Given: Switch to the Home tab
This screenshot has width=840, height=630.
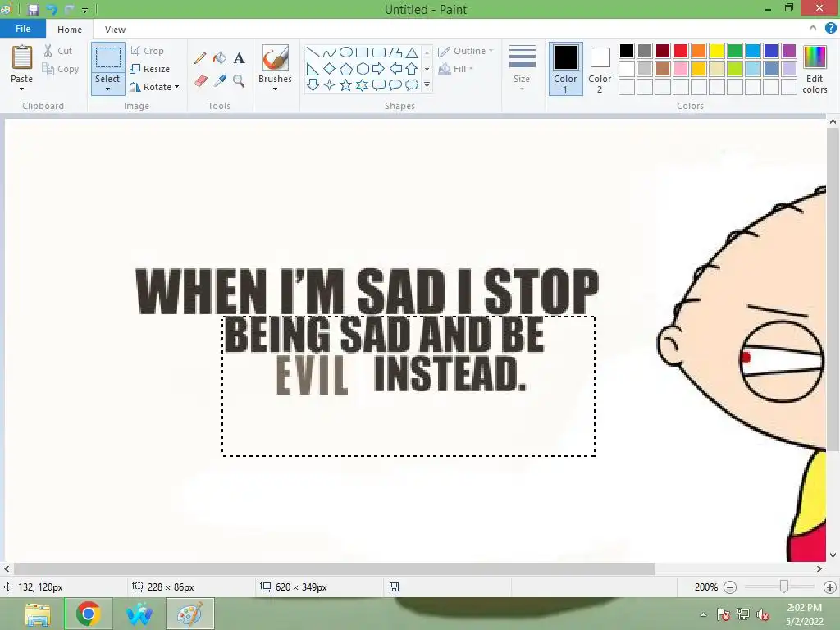Looking at the screenshot, I should 70,30.
